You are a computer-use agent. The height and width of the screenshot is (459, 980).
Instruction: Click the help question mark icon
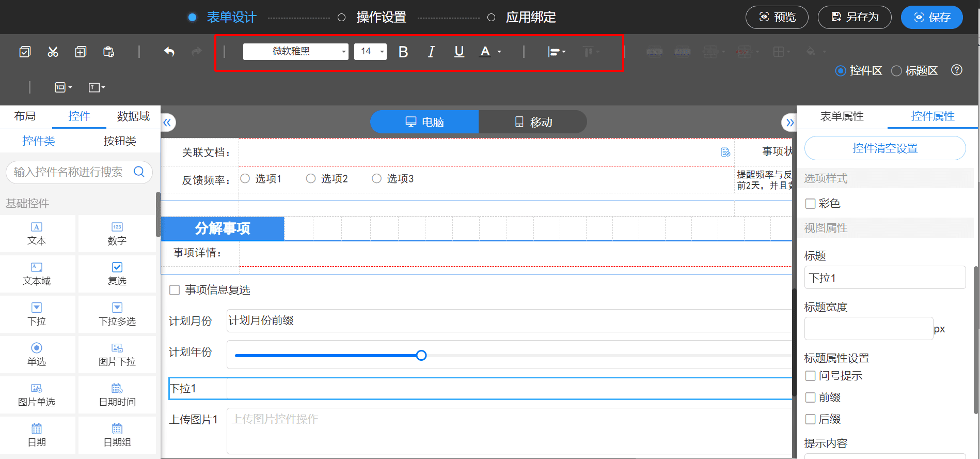coord(957,70)
